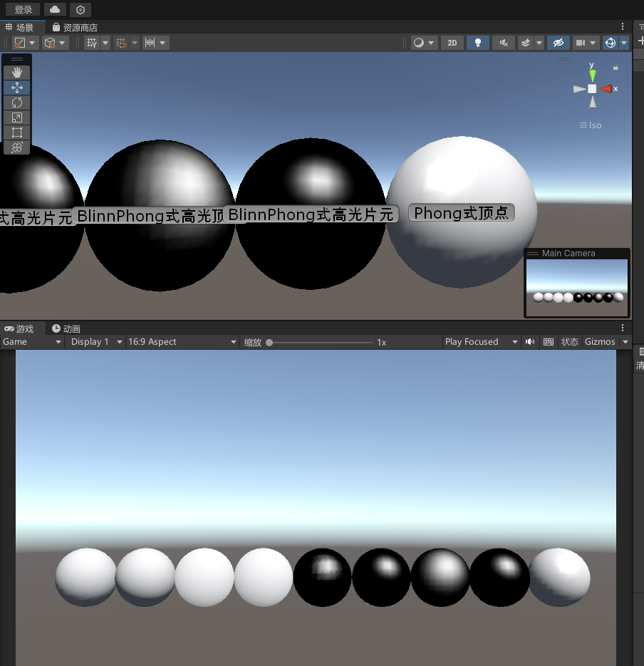Select the Rotate tool
This screenshot has height=666, width=644.
[17, 103]
